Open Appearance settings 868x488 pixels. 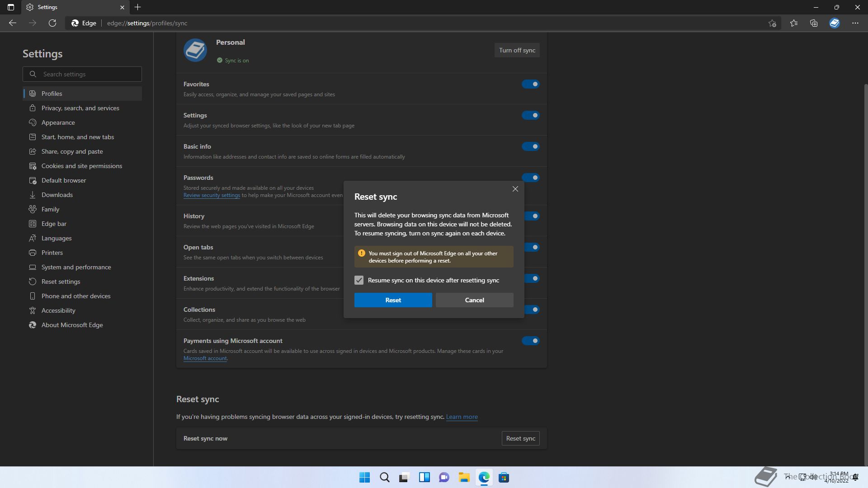pos(82,122)
